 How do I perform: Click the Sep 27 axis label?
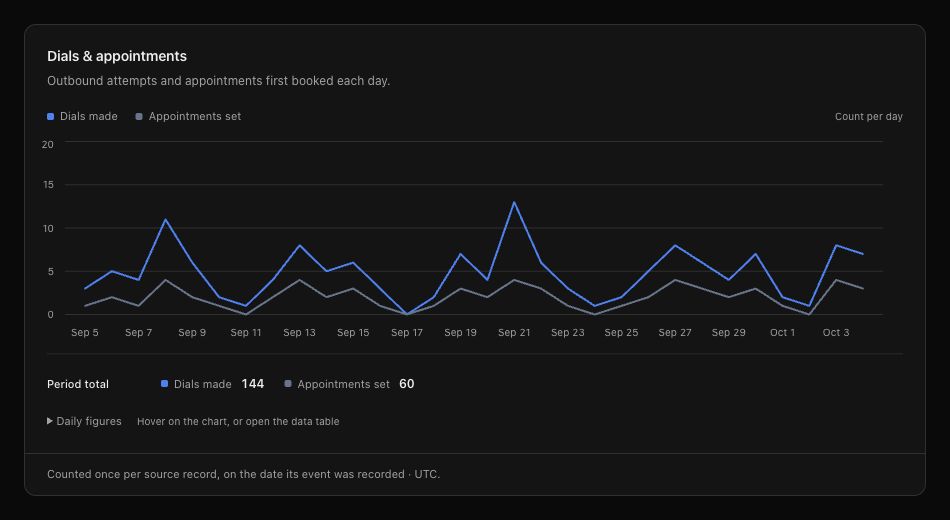tap(675, 332)
